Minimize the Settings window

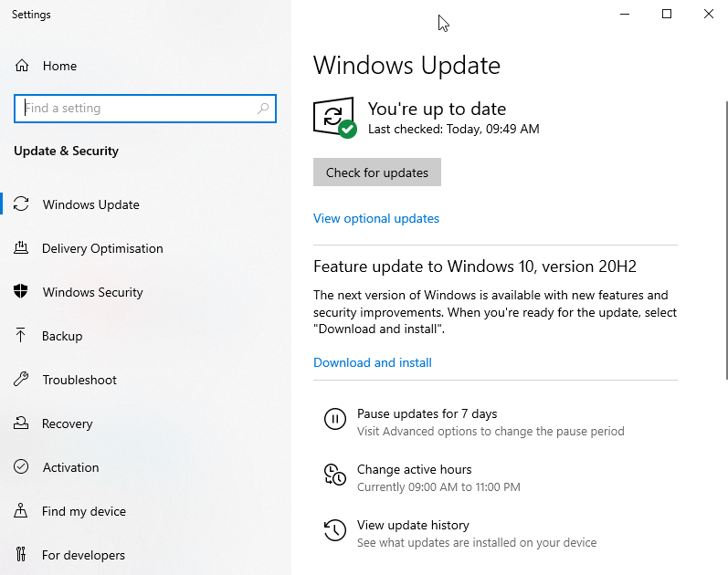(x=625, y=14)
